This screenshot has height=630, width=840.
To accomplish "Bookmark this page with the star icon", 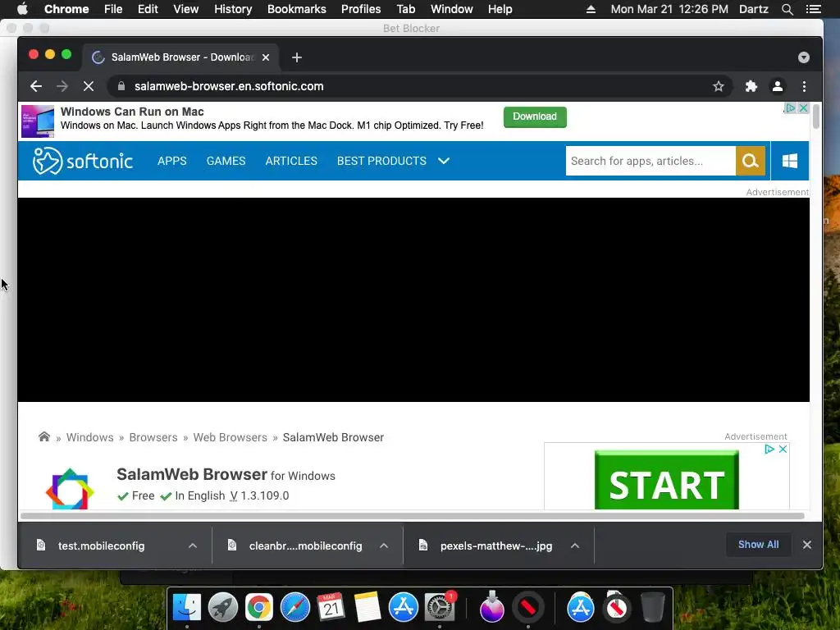I will [719, 86].
